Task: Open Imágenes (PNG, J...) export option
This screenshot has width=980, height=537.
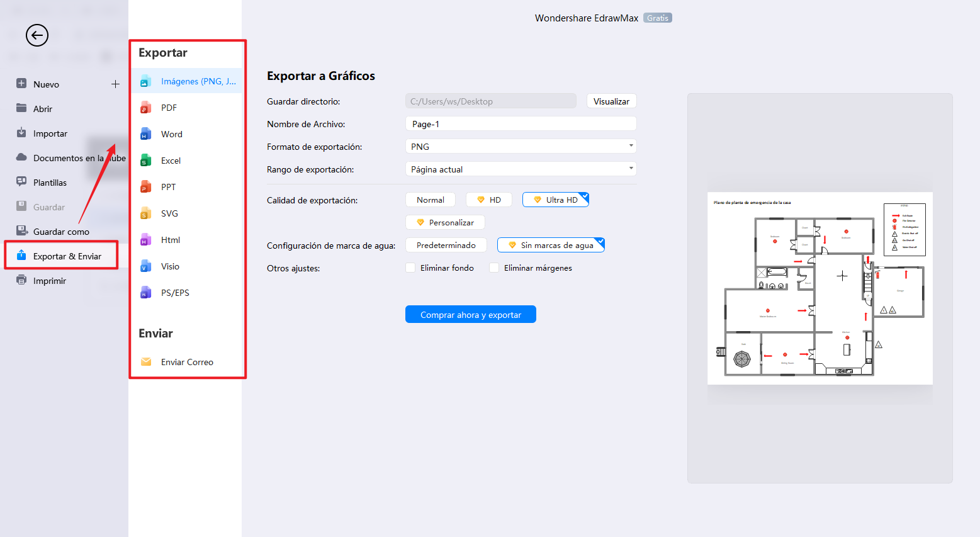Action: pos(198,81)
